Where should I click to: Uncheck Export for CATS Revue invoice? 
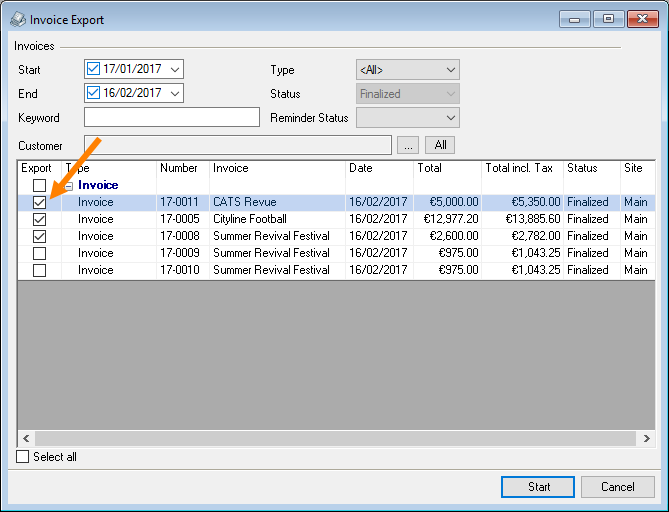(x=39, y=202)
